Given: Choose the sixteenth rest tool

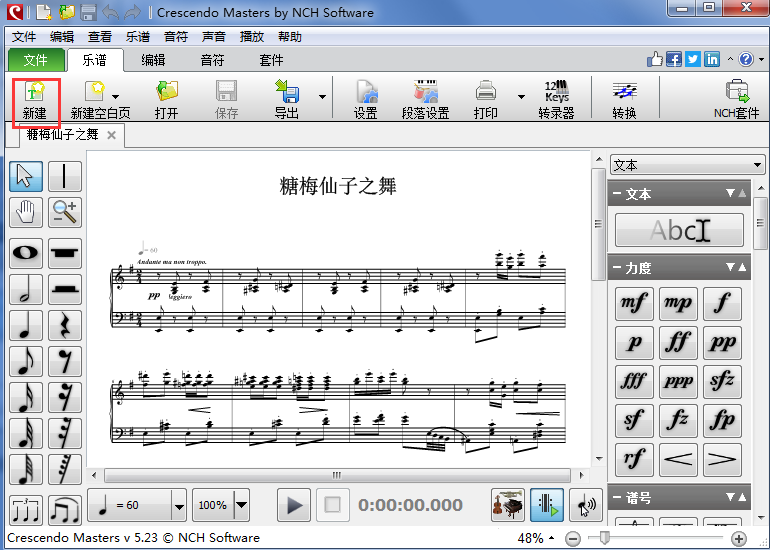Looking at the screenshot, I should 65,398.
